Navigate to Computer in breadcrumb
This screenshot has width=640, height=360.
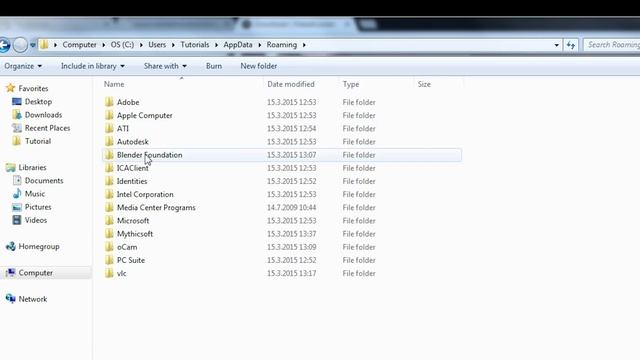79,44
